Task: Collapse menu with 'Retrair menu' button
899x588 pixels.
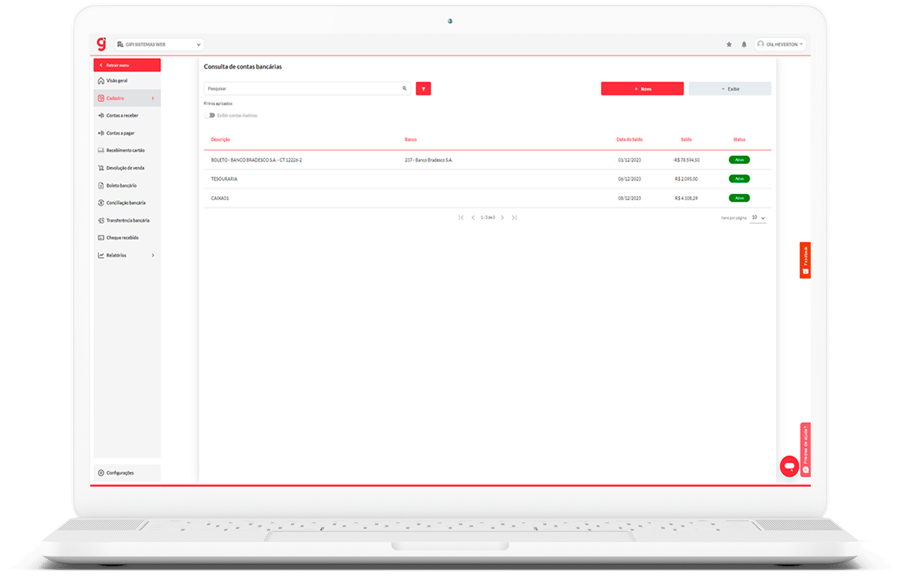Action: click(x=127, y=65)
